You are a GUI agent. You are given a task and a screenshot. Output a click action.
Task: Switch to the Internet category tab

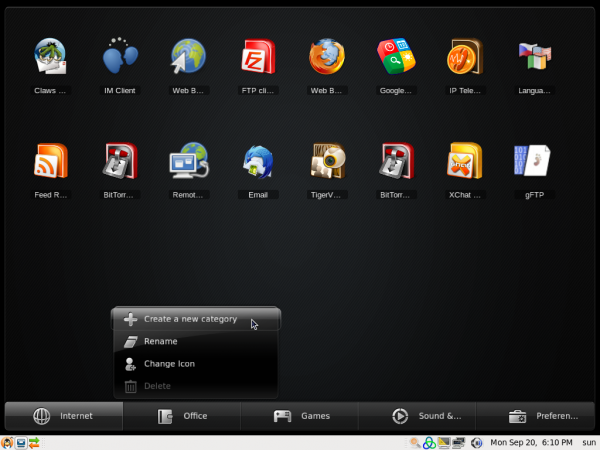click(64, 416)
